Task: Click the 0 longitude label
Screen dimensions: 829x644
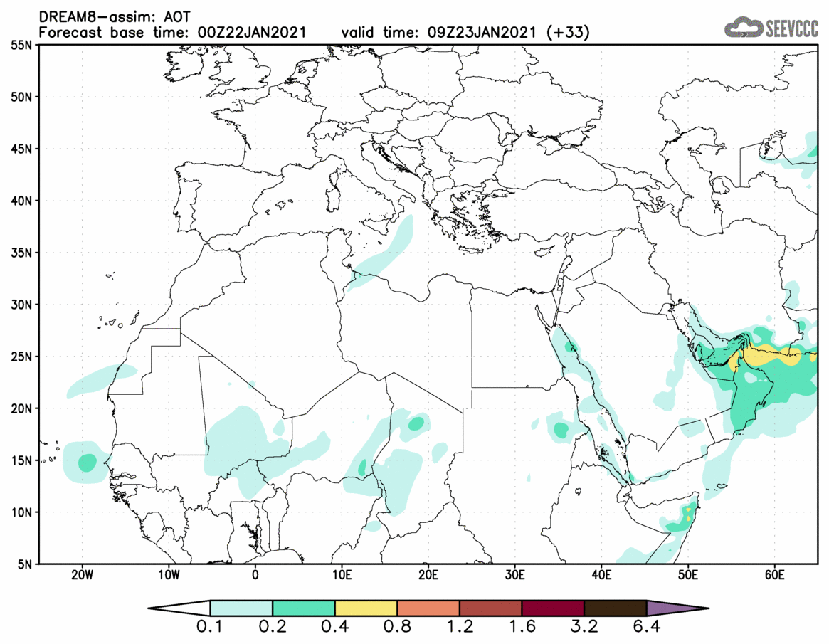Action: [x=255, y=575]
